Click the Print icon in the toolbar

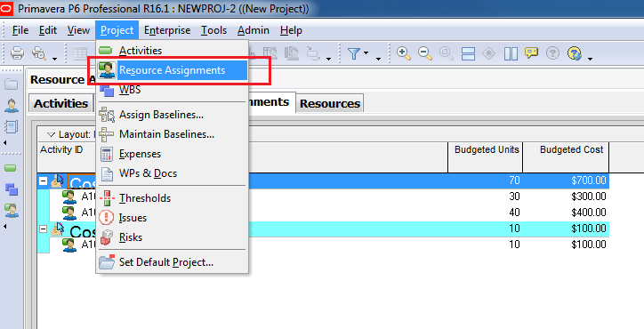point(17,53)
